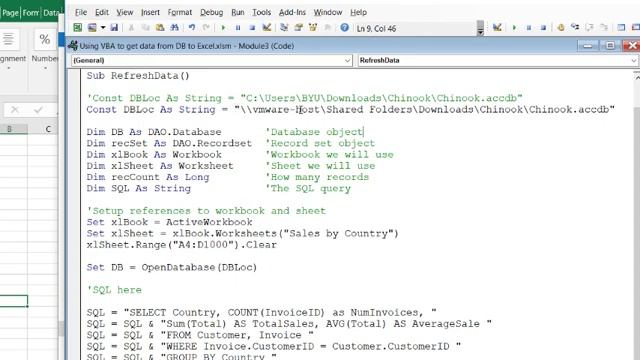
Task: Open the Edit menu
Action: [x=102, y=12]
